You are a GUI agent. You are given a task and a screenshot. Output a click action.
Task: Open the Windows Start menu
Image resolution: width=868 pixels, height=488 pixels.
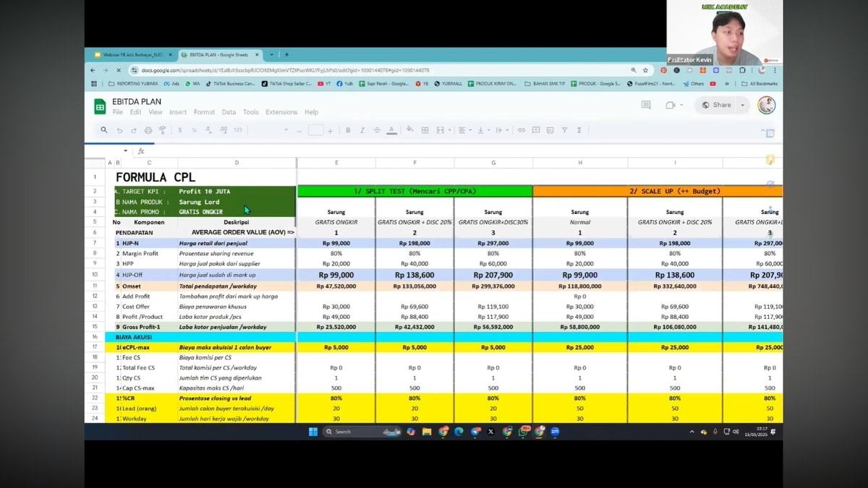point(313,432)
